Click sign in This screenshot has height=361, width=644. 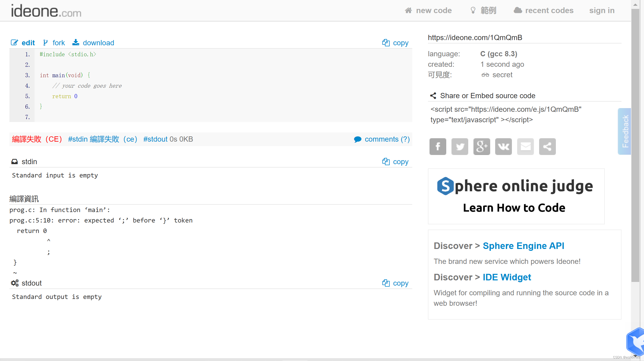(602, 10)
